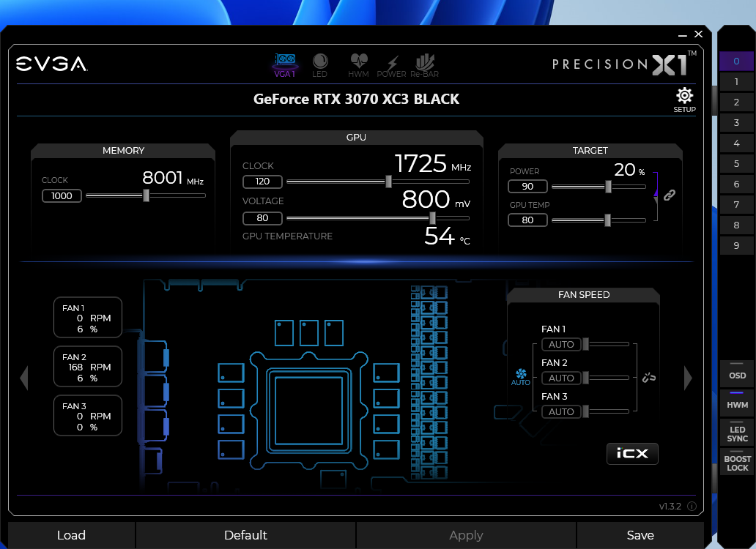Click the GPU die in board diagram

coord(308,411)
